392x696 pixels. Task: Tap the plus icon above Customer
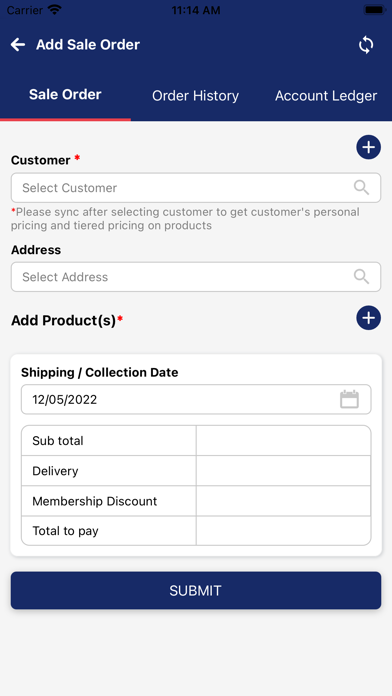click(x=368, y=147)
